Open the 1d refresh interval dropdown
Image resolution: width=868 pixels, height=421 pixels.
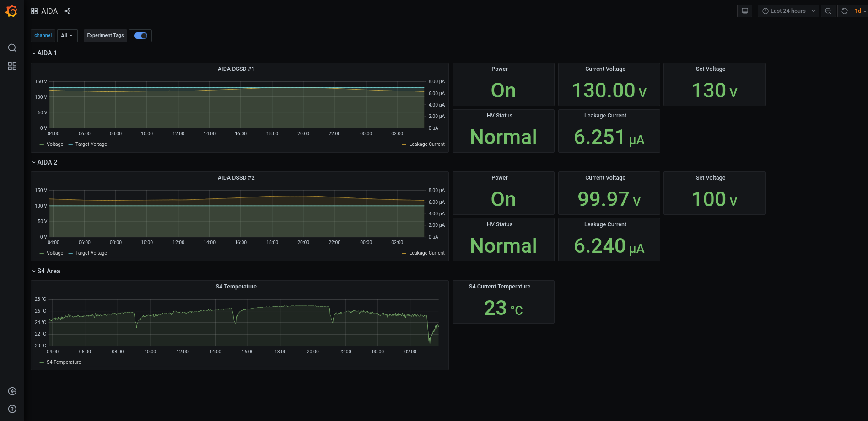(x=860, y=11)
